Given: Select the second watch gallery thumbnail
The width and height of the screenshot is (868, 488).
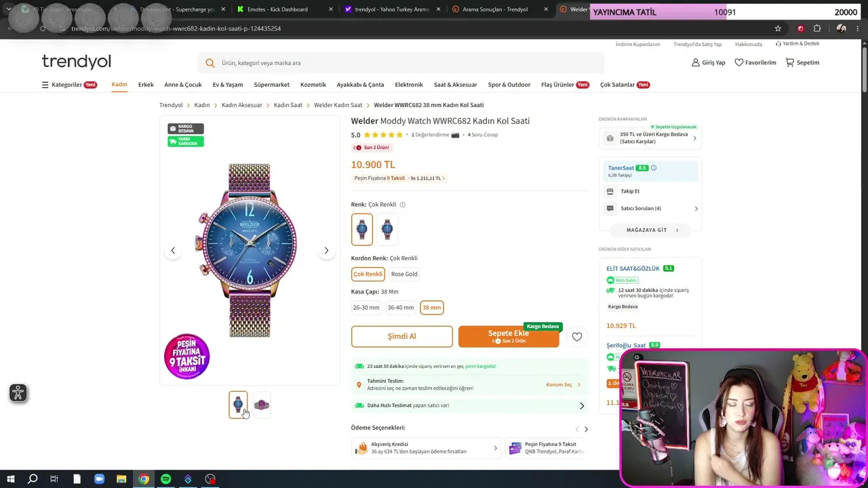Looking at the screenshot, I should click(262, 405).
